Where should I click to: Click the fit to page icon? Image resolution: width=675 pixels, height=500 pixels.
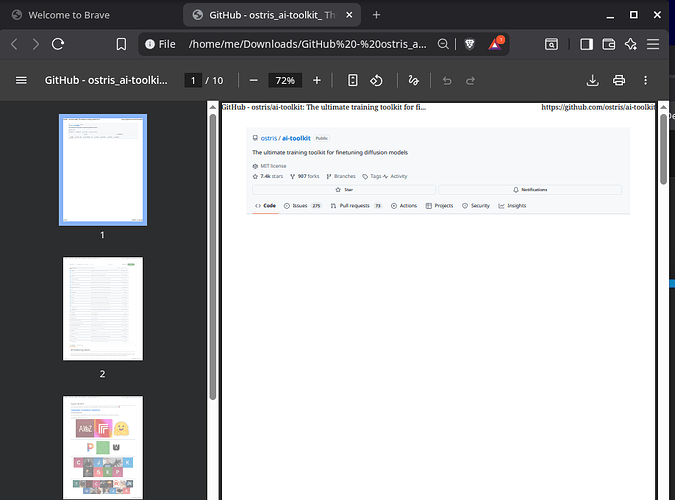tap(353, 81)
